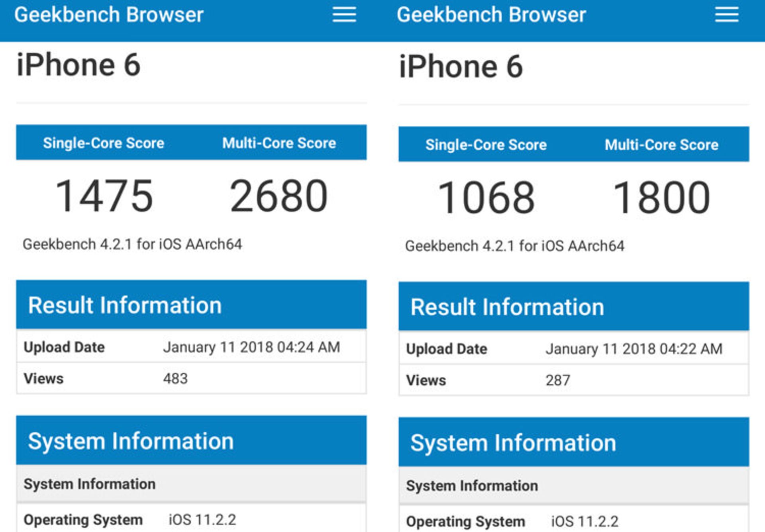Viewport: 765px width, 532px height.
Task: Click left Result Information section header
Action: pos(125,305)
